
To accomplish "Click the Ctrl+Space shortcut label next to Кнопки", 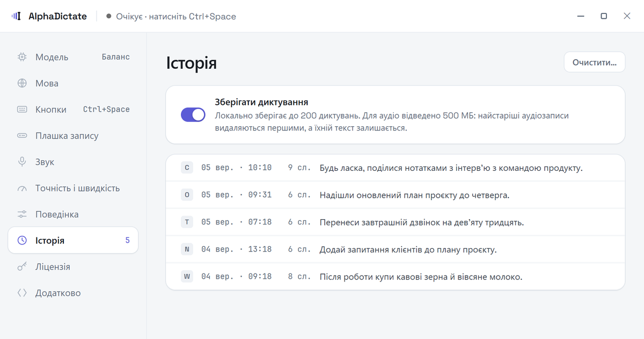I will pos(106,110).
